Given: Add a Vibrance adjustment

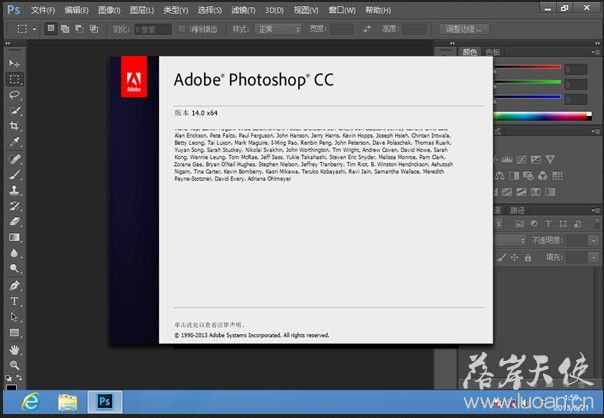Looking at the screenshot, I should [550, 159].
